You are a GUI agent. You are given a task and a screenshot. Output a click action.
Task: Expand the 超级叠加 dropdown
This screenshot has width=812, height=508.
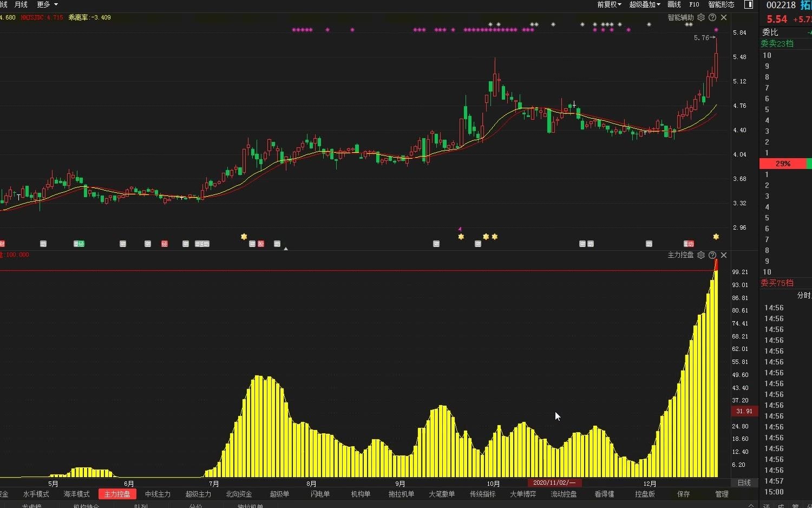tap(645, 4)
